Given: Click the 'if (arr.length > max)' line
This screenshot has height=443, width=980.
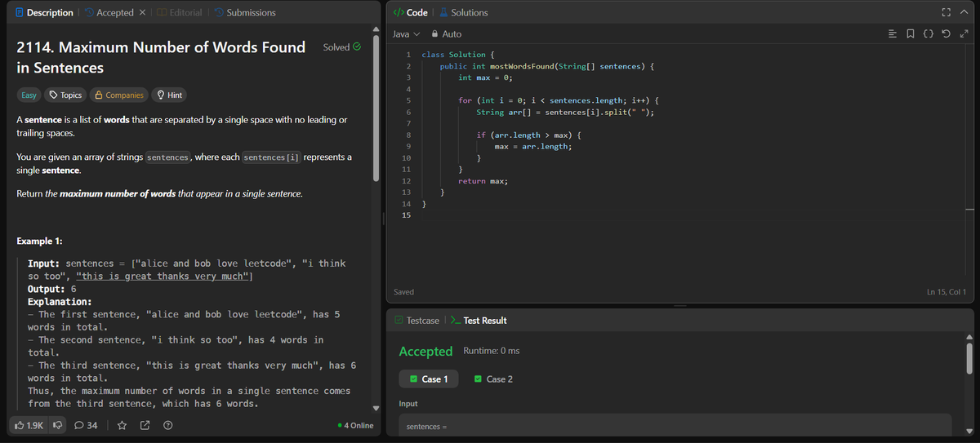Looking at the screenshot, I should tap(528, 135).
